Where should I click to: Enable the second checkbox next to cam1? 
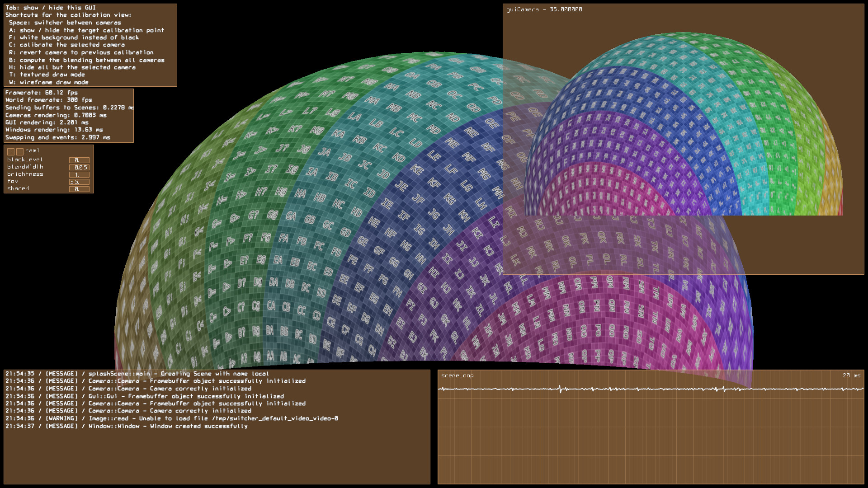click(x=20, y=151)
